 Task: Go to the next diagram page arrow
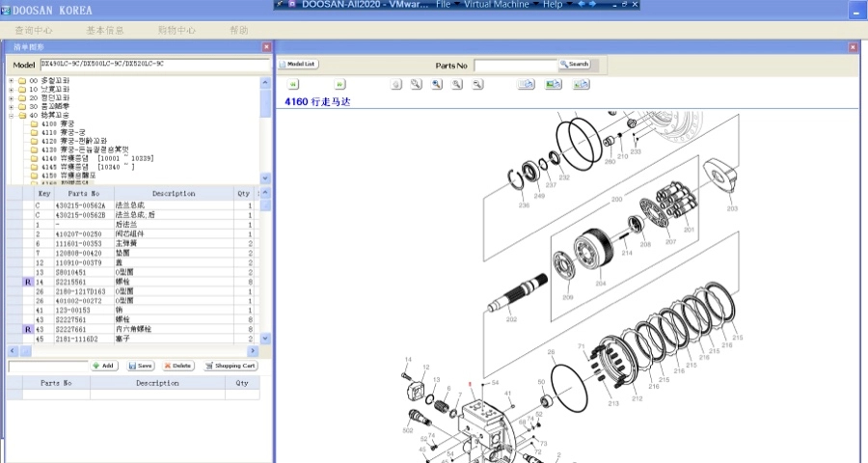[x=339, y=84]
